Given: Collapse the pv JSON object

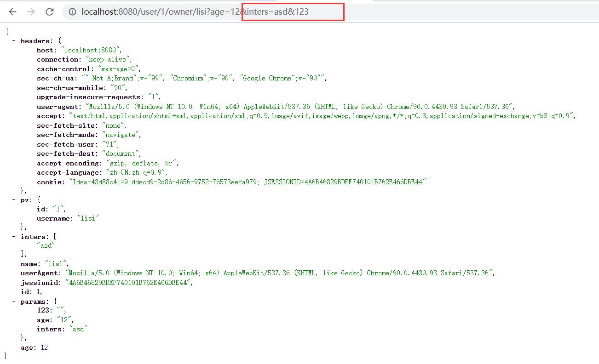Looking at the screenshot, I should [14, 199].
